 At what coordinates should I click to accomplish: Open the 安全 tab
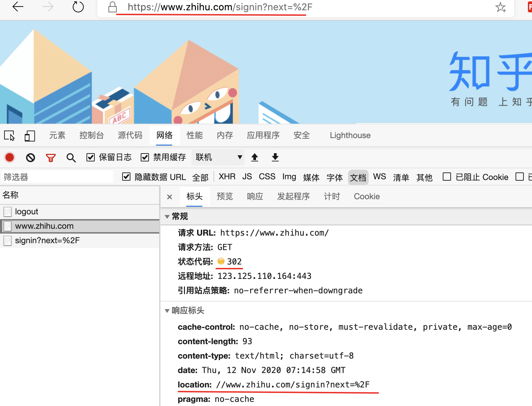coord(302,135)
